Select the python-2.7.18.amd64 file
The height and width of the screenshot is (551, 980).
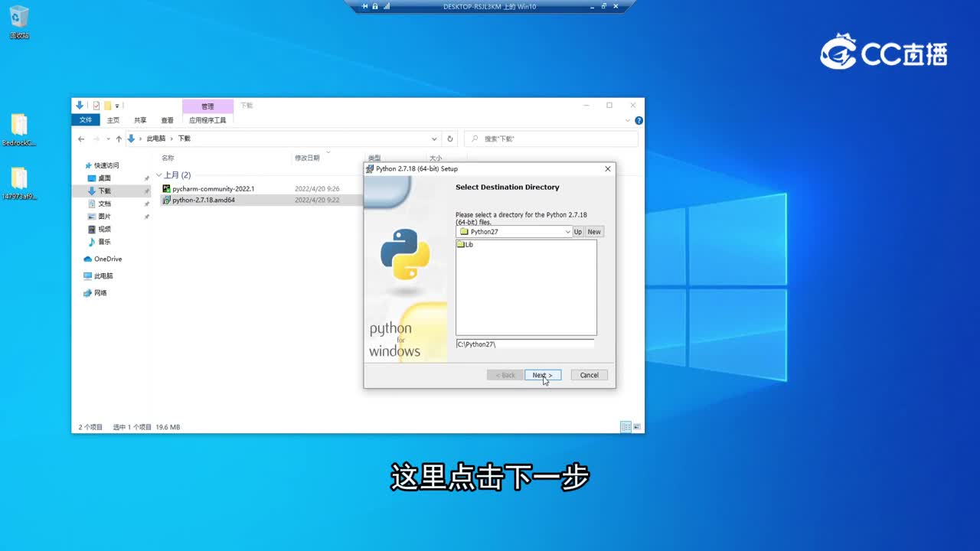point(204,201)
